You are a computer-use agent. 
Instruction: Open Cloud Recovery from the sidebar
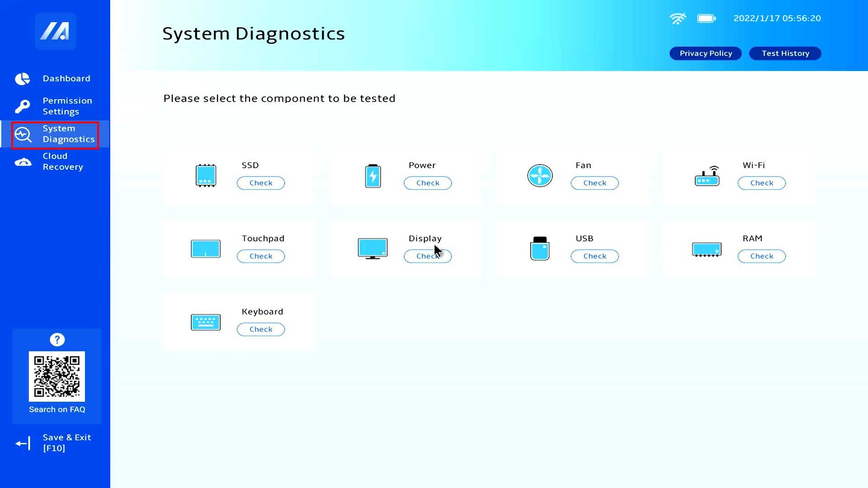point(63,161)
